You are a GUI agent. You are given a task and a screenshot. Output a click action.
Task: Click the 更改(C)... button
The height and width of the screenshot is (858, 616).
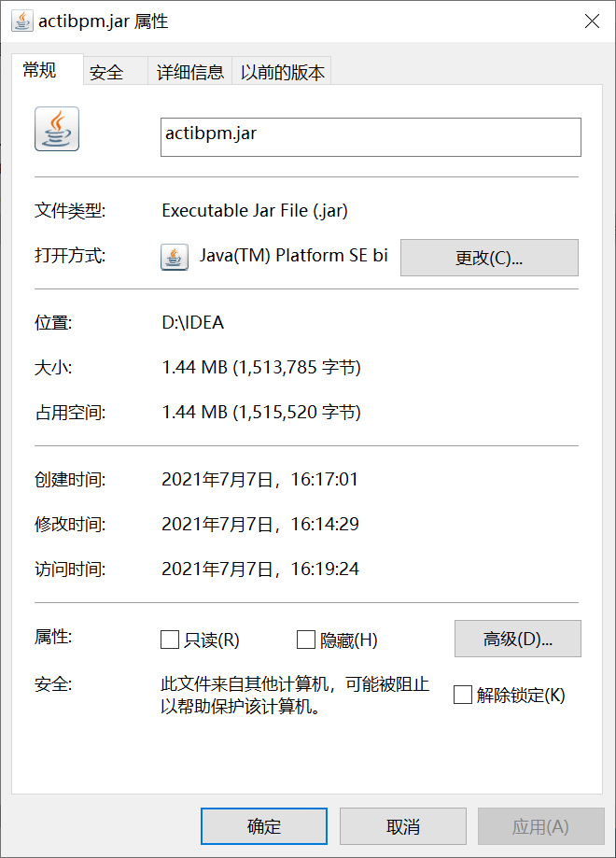489,259
